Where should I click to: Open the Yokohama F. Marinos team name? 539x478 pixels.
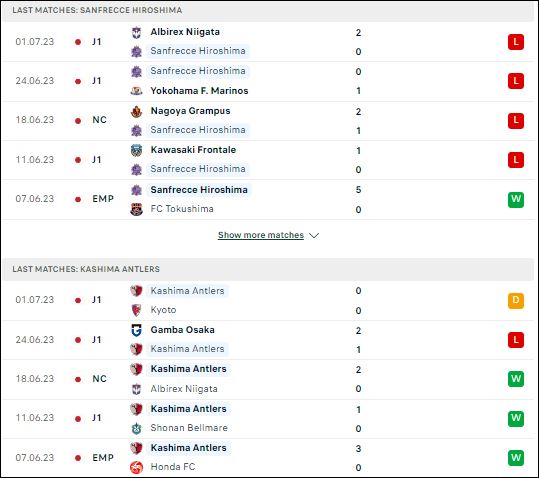tap(199, 91)
